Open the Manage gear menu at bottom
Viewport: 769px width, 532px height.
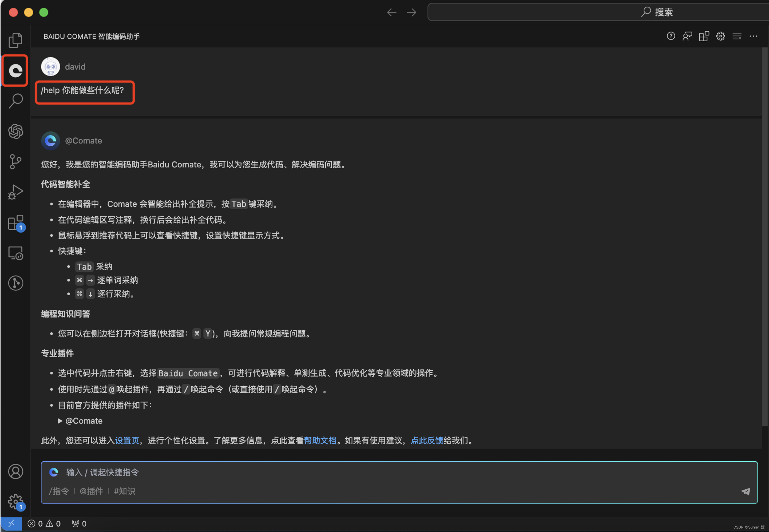(x=15, y=501)
